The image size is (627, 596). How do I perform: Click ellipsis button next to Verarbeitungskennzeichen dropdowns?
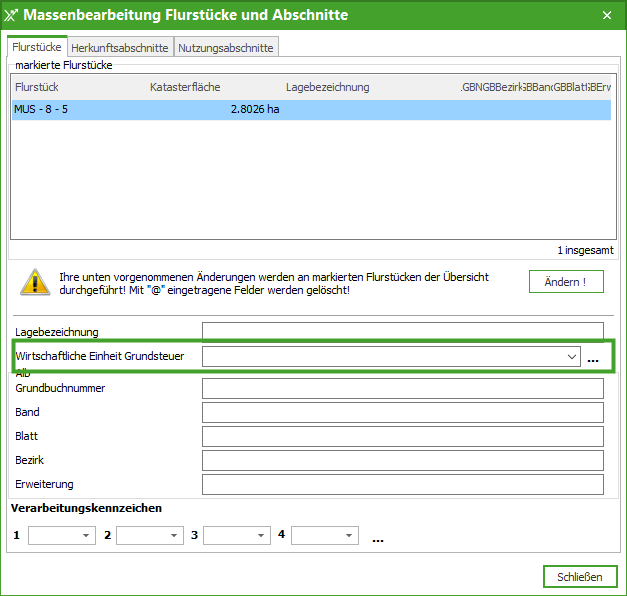(x=378, y=537)
